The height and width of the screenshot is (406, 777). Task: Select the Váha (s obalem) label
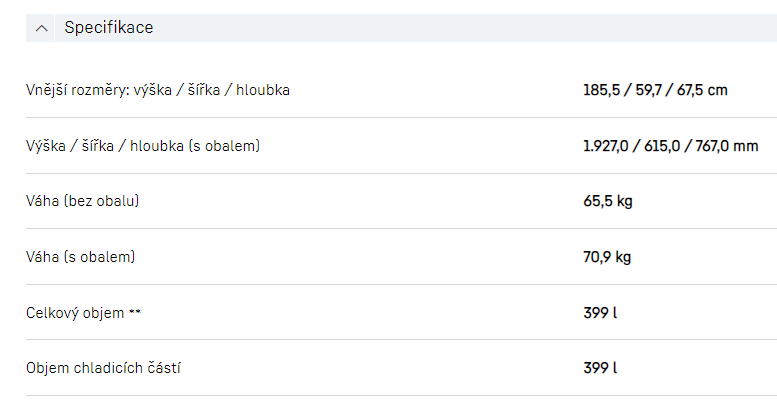[x=80, y=257]
